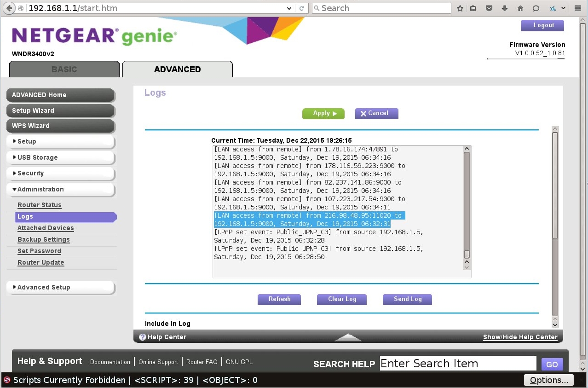The height and width of the screenshot is (388, 588).
Task: Save page to Pocket icon
Action: click(489, 8)
